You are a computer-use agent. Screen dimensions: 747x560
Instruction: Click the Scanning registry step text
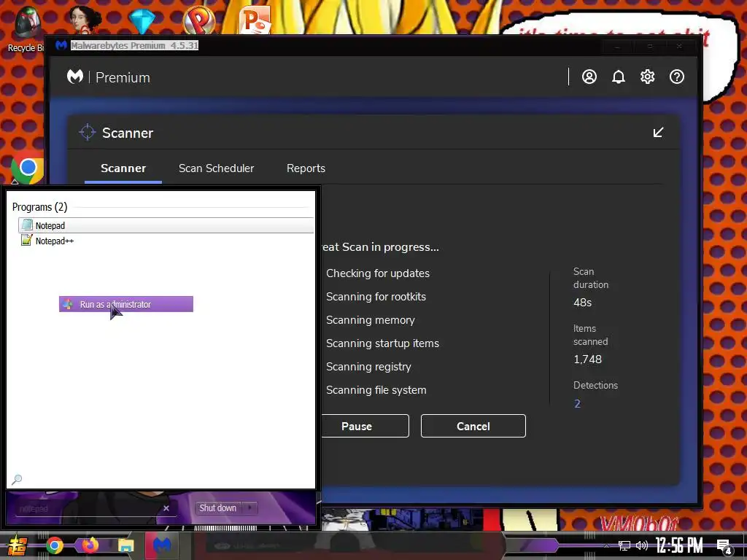[368, 367]
